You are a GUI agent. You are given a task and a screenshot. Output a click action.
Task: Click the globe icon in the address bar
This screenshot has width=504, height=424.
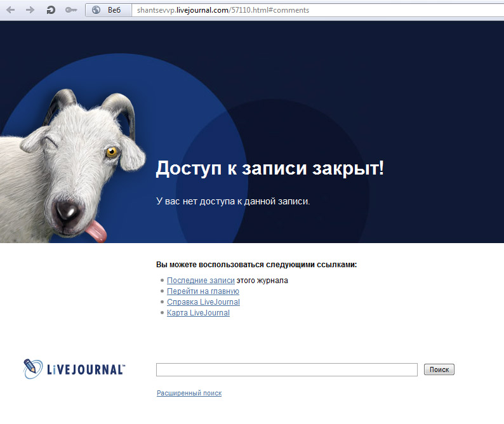click(x=96, y=10)
